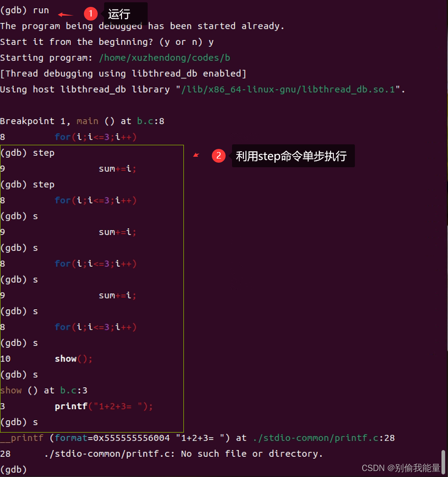Select the "show () at b.c:3" line
Image resolution: width=448 pixels, height=477 pixels.
[x=44, y=390]
